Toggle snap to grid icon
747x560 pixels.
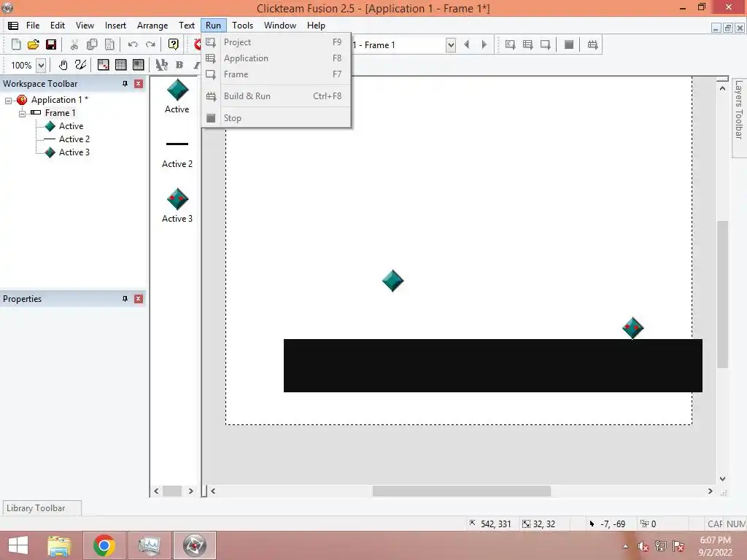pos(103,65)
